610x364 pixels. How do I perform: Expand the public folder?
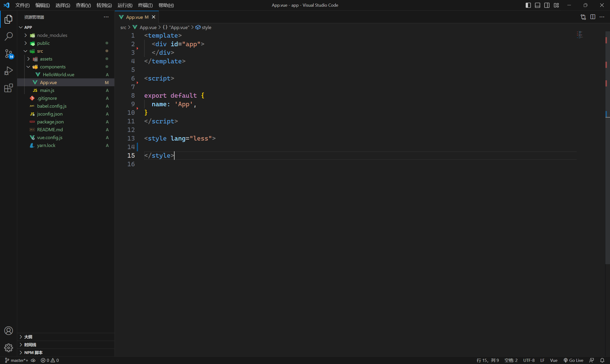(x=66, y=43)
